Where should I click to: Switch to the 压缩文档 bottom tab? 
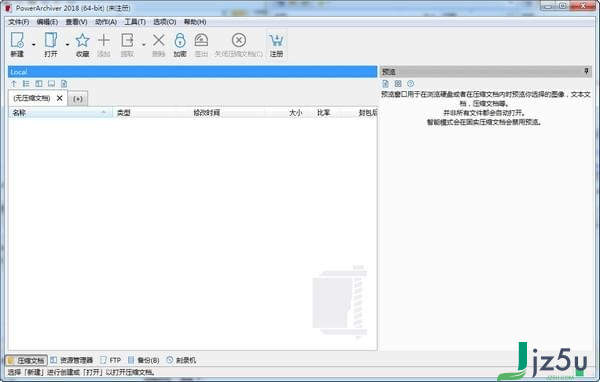pyautogui.click(x=26, y=360)
